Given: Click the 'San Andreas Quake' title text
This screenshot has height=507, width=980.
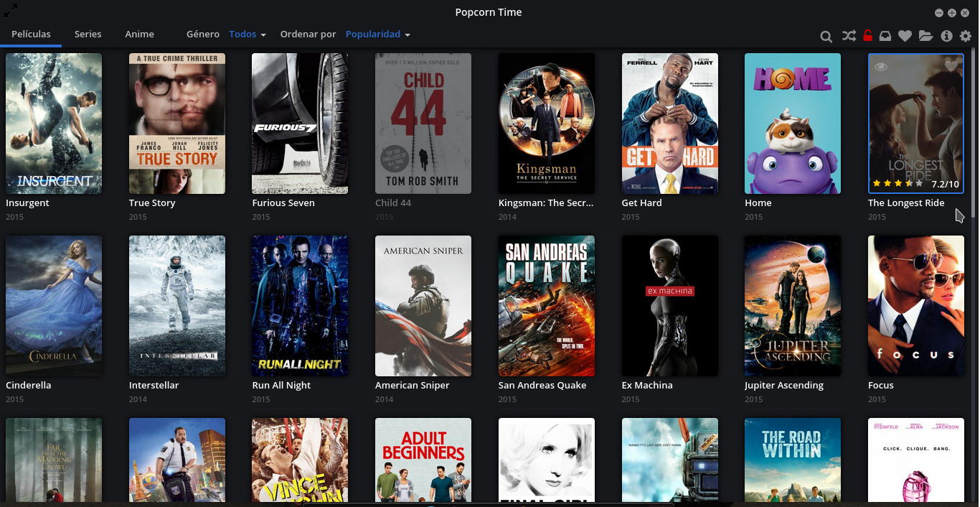Looking at the screenshot, I should coord(542,386).
